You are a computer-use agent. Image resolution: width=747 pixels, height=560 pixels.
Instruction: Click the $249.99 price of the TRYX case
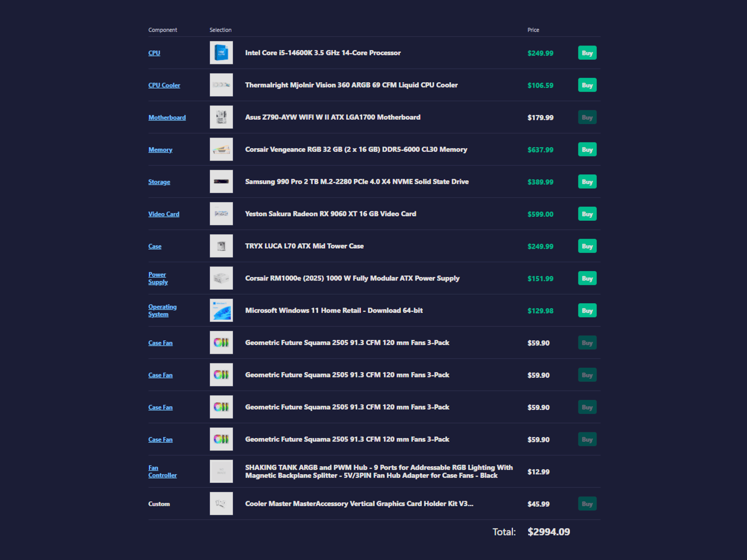click(540, 246)
